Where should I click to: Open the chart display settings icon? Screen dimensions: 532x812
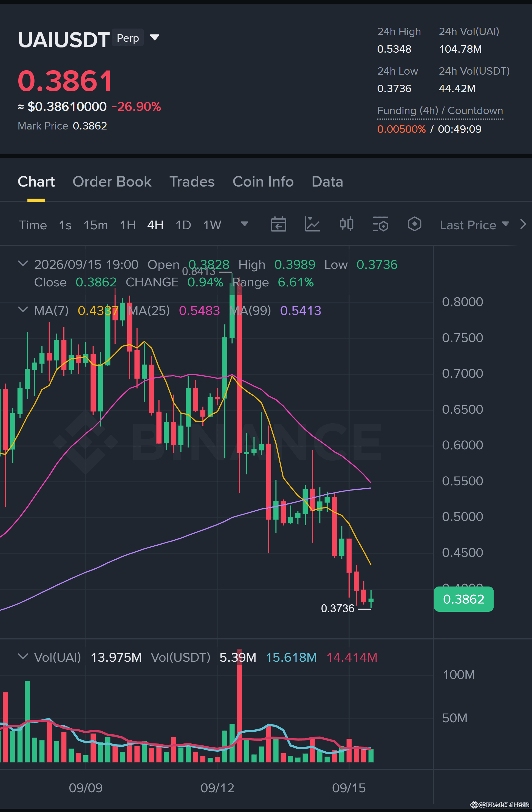coord(381,224)
